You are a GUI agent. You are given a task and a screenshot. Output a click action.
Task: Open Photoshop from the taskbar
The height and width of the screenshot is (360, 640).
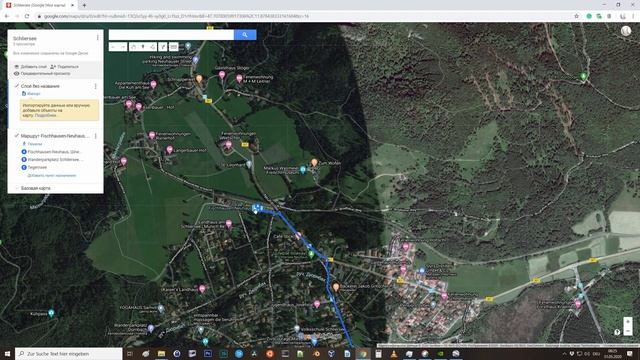coord(208,353)
